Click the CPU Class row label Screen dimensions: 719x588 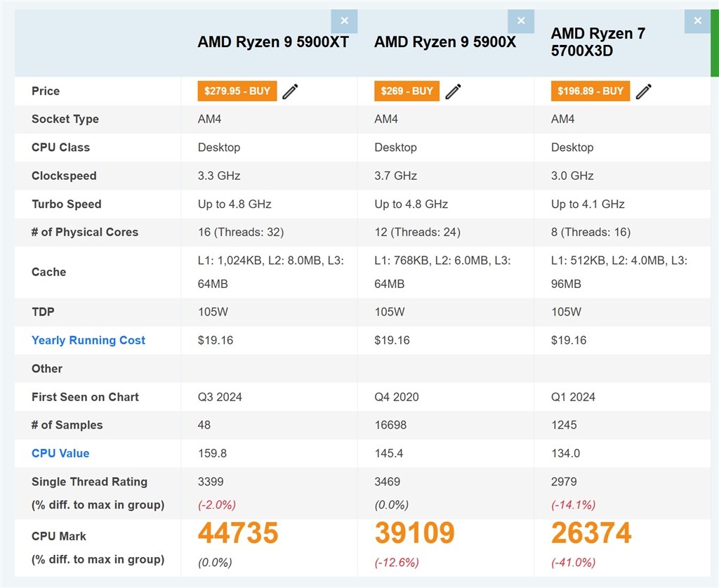[x=60, y=148]
